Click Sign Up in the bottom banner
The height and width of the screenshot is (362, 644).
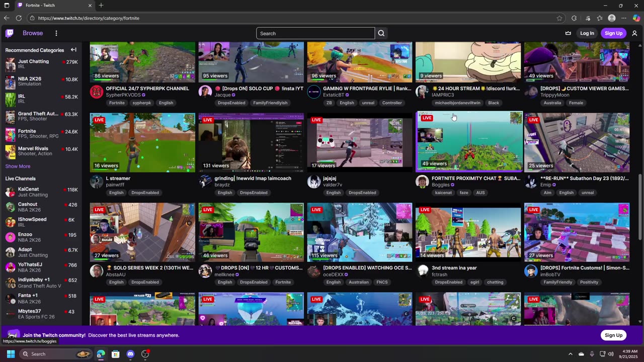point(613,335)
